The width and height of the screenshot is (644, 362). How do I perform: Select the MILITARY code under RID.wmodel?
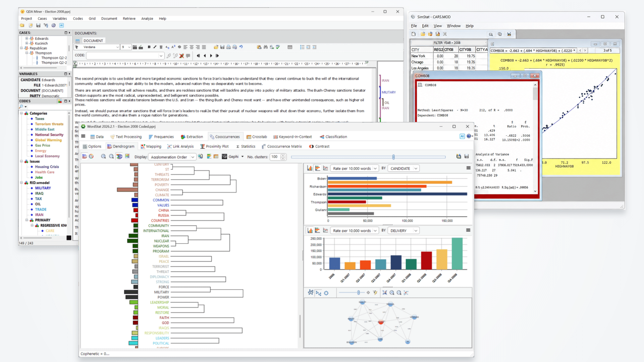coord(43,188)
